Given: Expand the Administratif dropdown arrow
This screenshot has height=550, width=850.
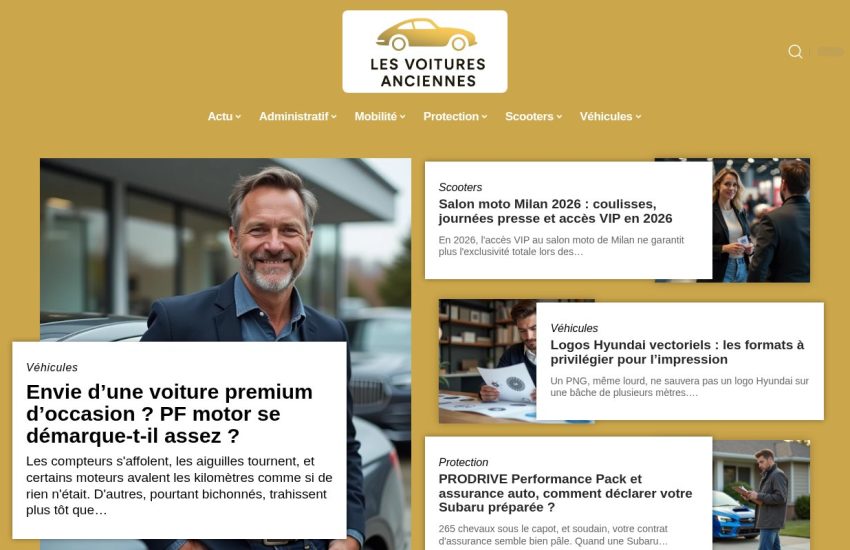Looking at the screenshot, I should tap(334, 117).
